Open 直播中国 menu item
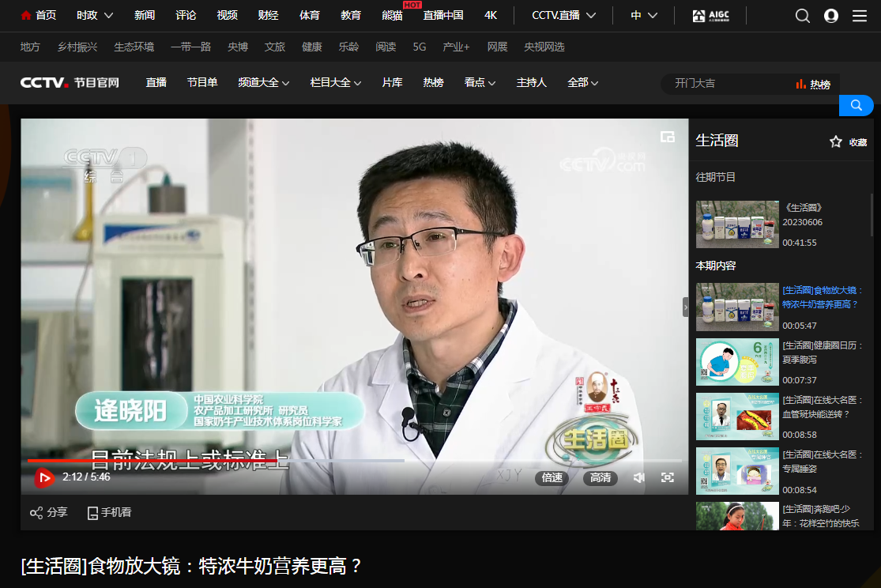 click(443, 15)
